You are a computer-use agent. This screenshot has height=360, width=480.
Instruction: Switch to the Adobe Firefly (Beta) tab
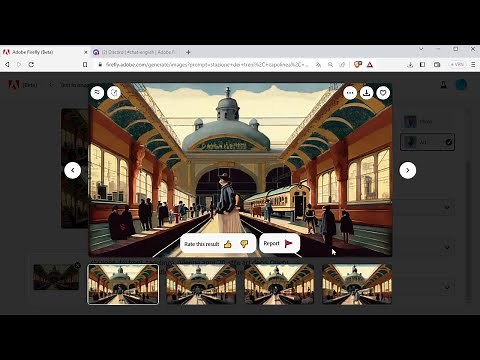point(45,52)
